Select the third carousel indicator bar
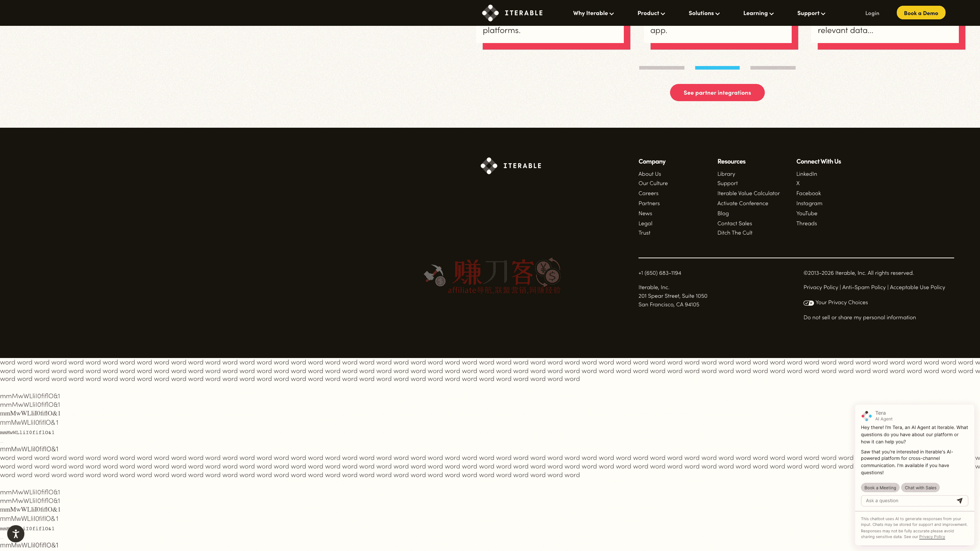This screenshot has height=551, width=980. coord(773,68)
